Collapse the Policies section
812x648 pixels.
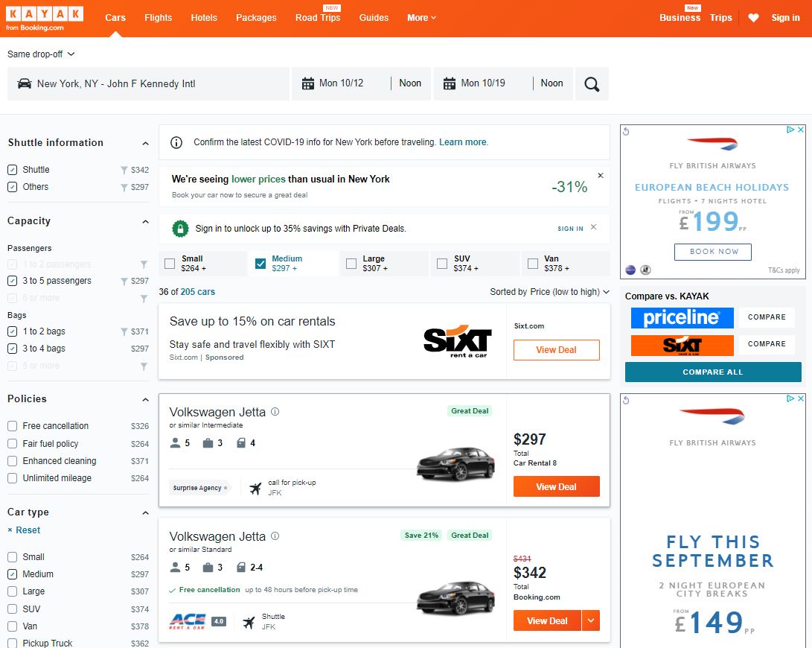tap(146, 400)
